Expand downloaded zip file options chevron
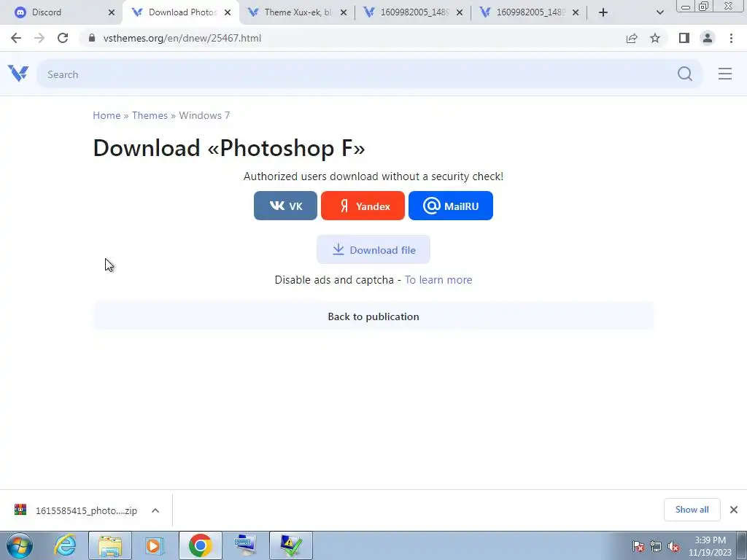 155,510
